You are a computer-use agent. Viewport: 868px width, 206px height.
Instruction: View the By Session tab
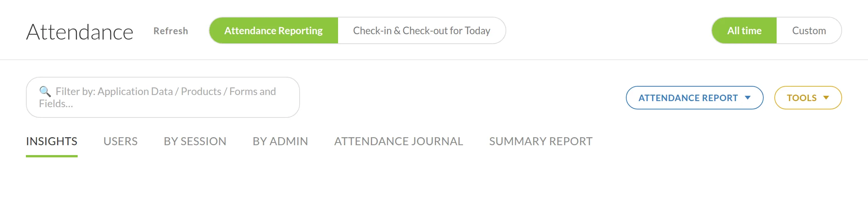tap(195, 141)
